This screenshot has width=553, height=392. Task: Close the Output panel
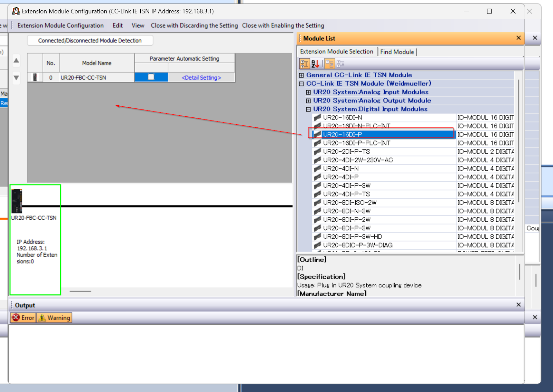518,305
